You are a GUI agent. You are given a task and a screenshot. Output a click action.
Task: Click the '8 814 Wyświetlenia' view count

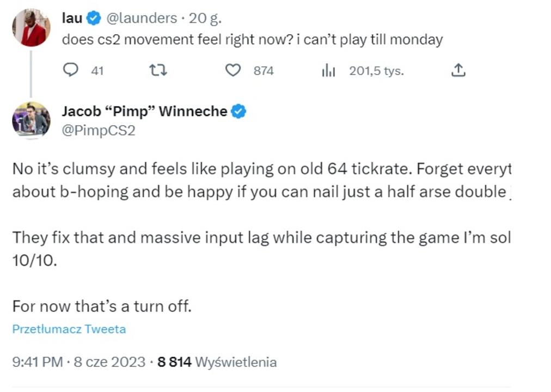[217, 362]
